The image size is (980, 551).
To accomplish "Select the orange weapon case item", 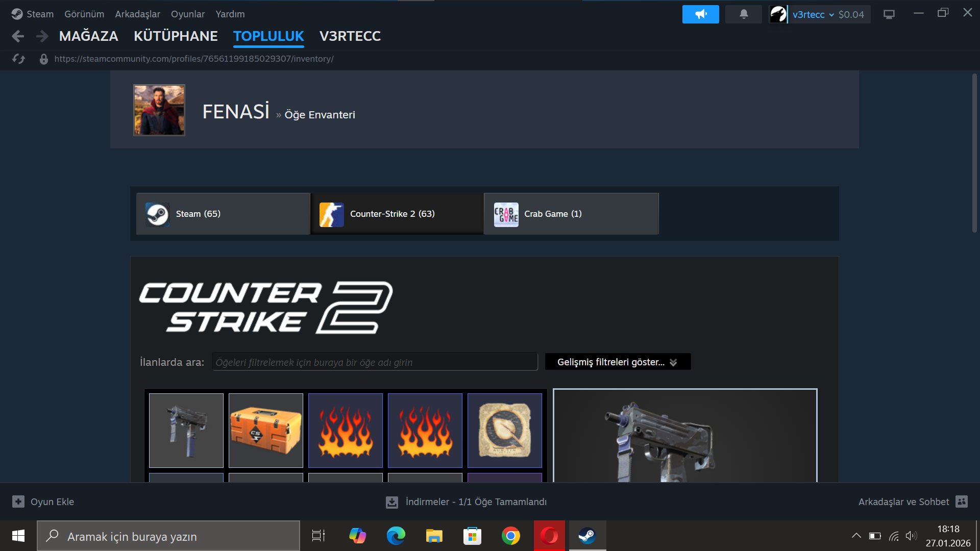I will tap(265, 430).
